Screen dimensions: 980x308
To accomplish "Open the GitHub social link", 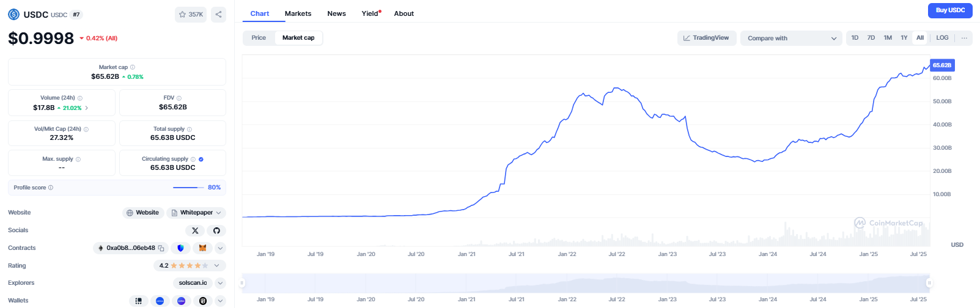I will 216,230.
